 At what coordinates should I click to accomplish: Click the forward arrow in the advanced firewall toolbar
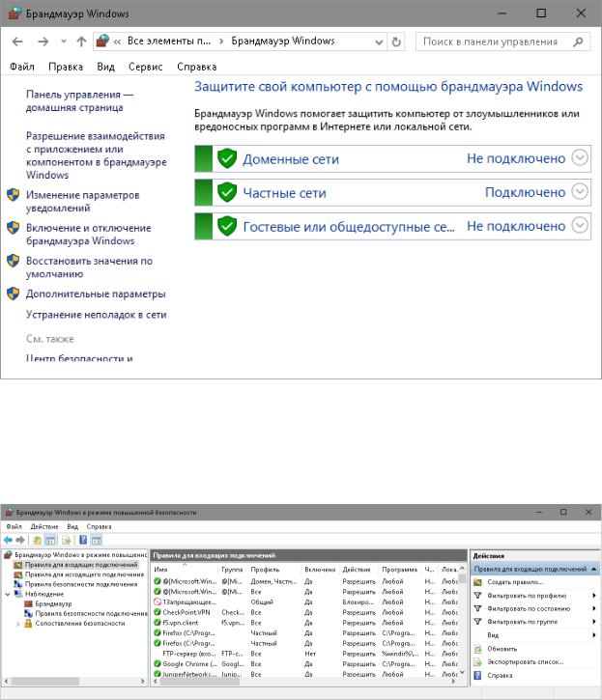[20, 540]
